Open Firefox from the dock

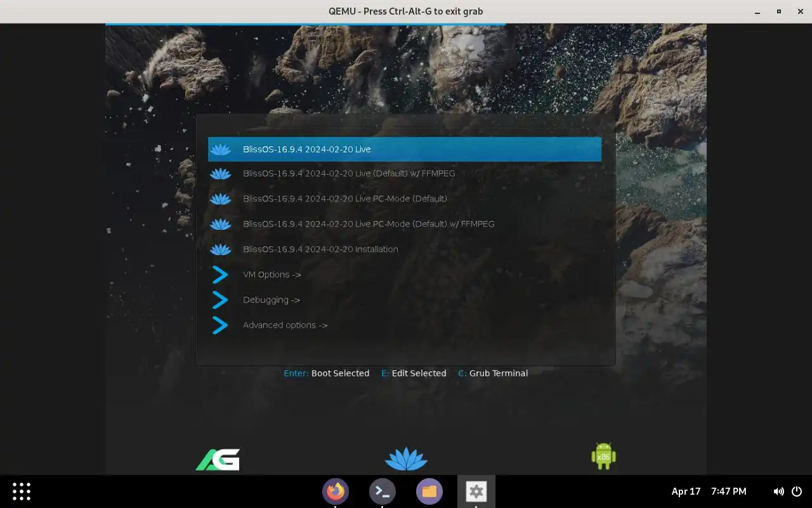tap(336, 491)
